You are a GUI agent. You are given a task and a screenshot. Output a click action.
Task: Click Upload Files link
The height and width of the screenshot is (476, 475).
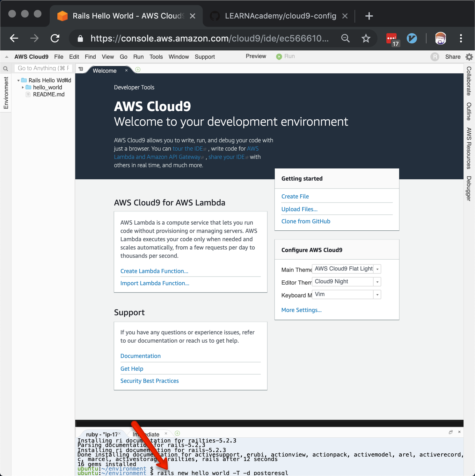(x=299, y=209)
